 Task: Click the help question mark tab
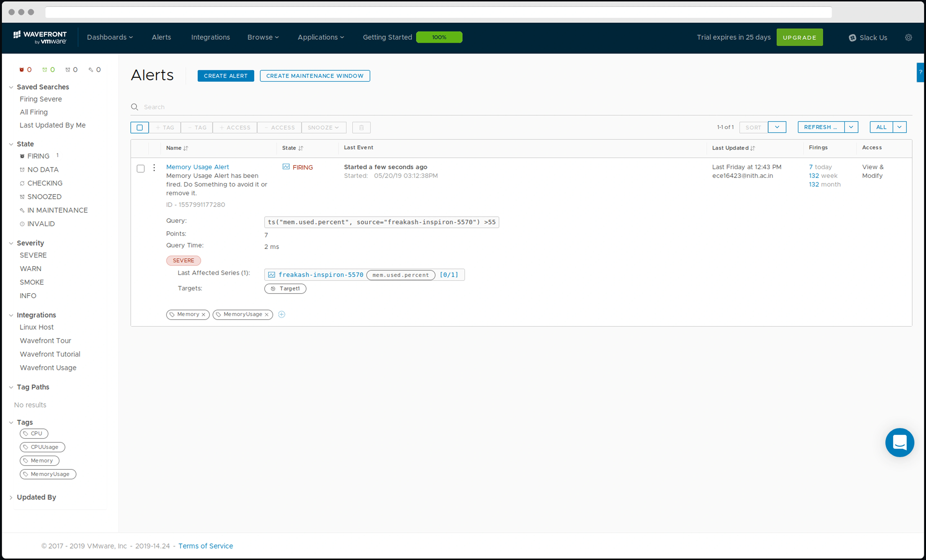tap(920, 72)
